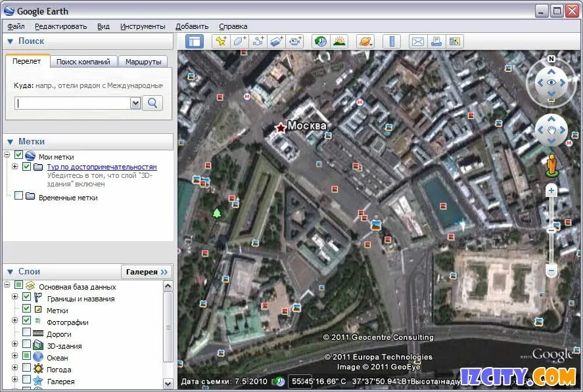Open the Добавить menu
The image size is (583, 392).
pos(192,26)
